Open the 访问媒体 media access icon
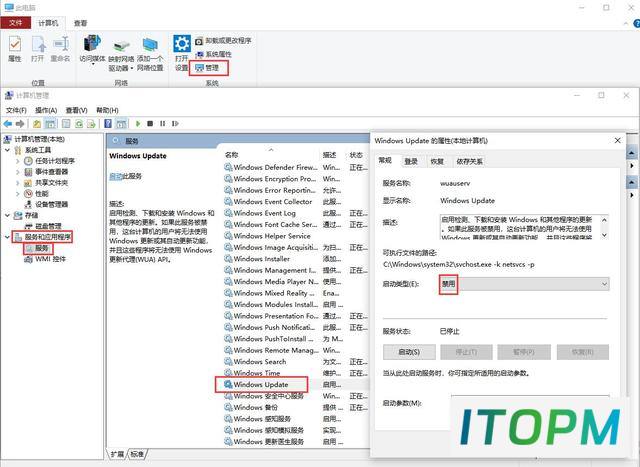This screenshot has height=467, width=640. 93,49
